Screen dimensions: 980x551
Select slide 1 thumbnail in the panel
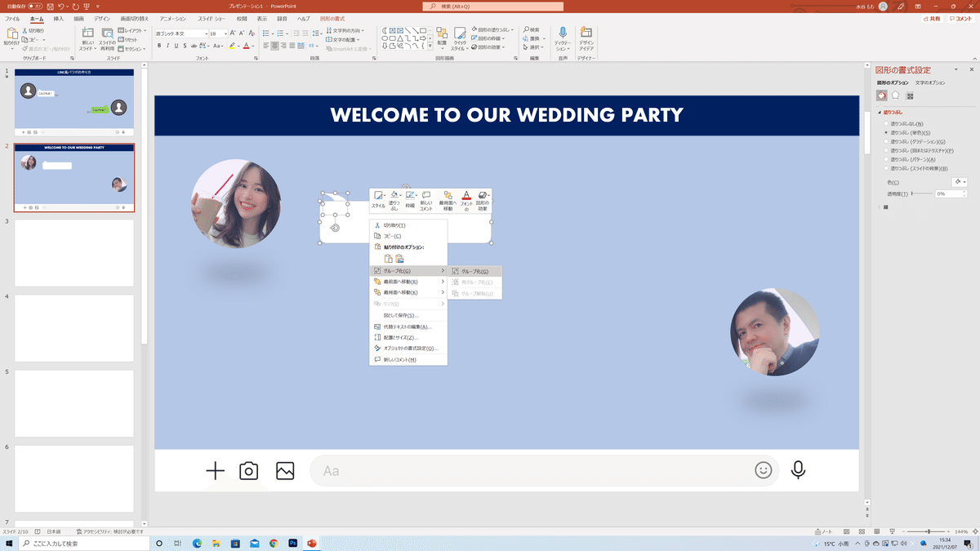(74, 103)
